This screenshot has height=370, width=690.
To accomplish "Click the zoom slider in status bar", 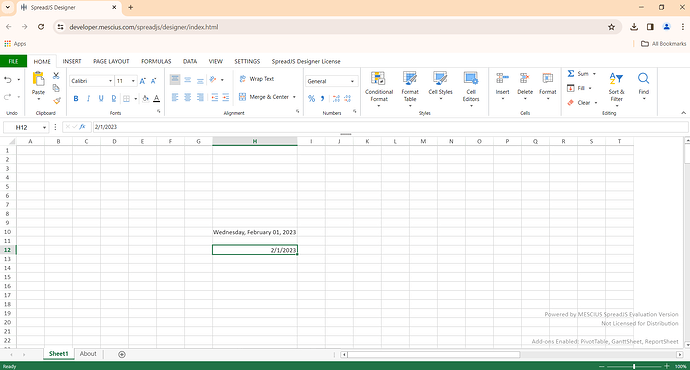I will tap(634, 366).
